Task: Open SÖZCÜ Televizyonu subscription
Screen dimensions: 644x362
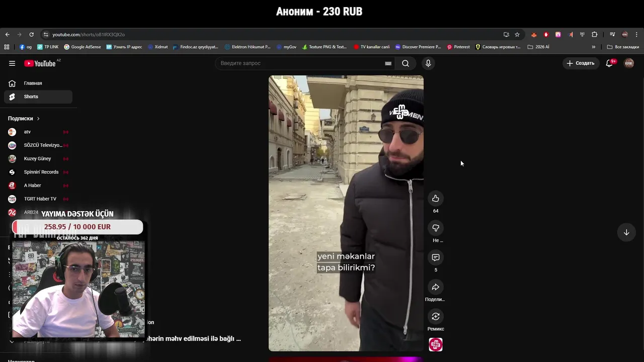Action: coord(38,145)
